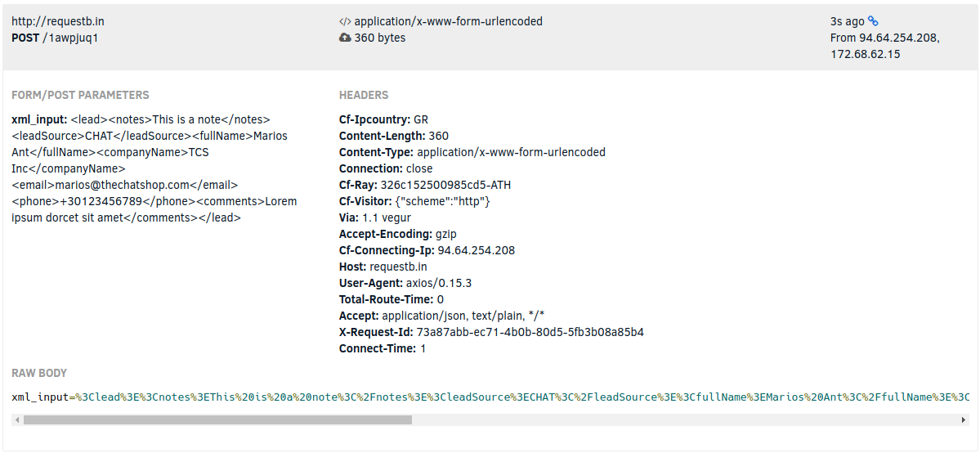Click the User-Agent: axios/0.15.3 row
This screenshot has height=453, width=980.
coord(405,283)
